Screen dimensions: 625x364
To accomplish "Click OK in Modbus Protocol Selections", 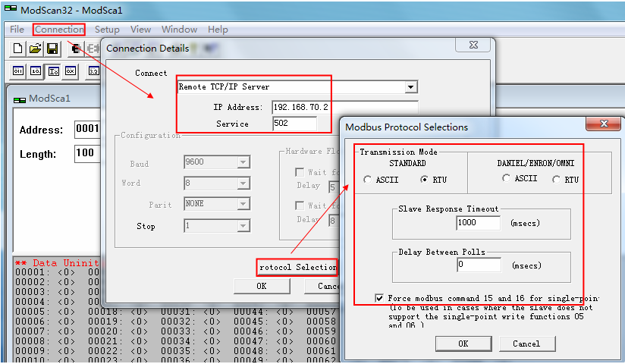I will point(463,344).
